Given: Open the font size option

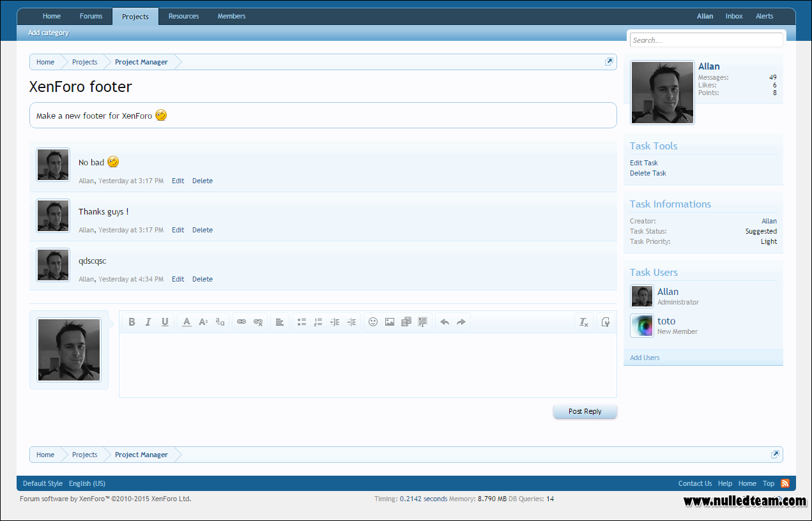Looking at the screenshot, I should [x=203, y=322].
